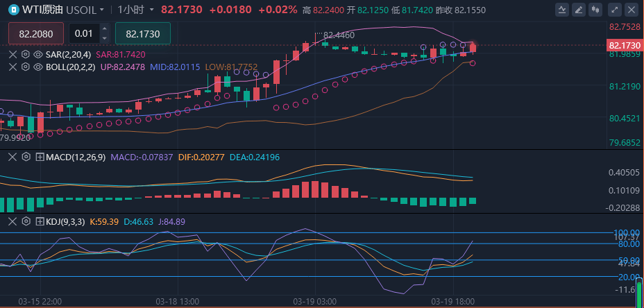The image size is (644, 308).
Task: Click the 03-15 22:00 time axis label
Action: pyautogui.click(x=40, y=302)
